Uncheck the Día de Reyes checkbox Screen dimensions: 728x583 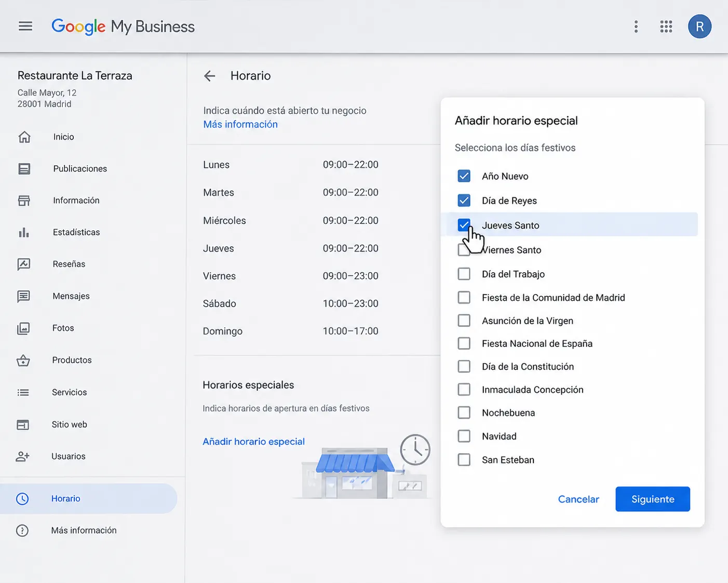[x=464, y=201]
